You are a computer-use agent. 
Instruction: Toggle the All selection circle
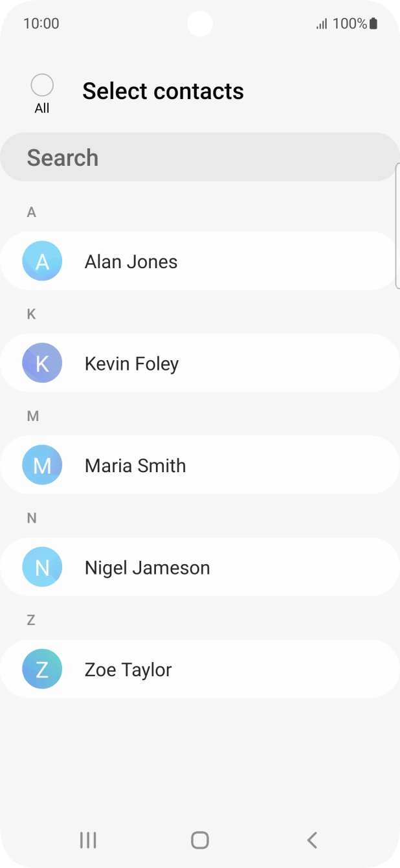42,86
